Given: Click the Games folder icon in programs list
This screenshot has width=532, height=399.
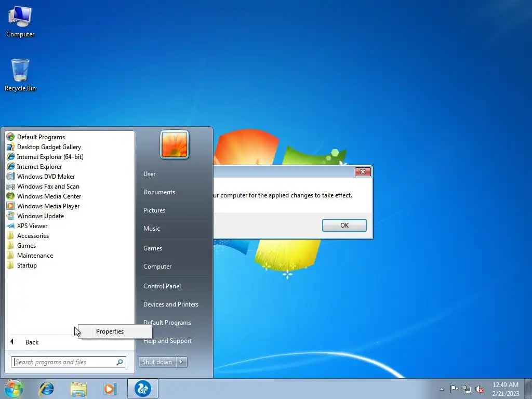Looking at the screenshot, I should coord(10,245).
